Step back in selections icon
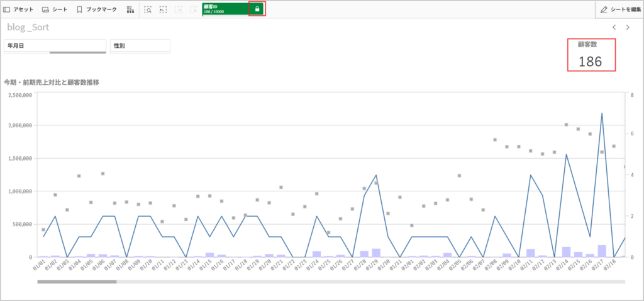Viewport: 644px width, 301px height. tap(163, 9)
